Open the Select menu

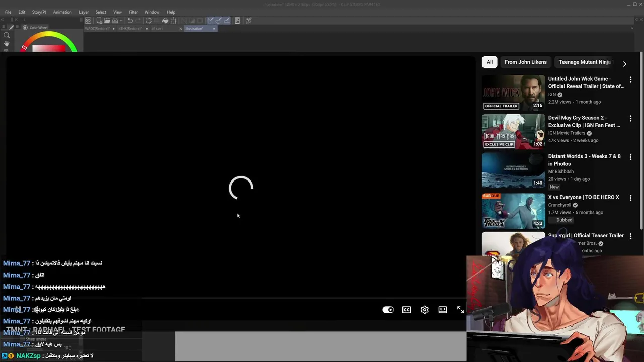(101, 12)
